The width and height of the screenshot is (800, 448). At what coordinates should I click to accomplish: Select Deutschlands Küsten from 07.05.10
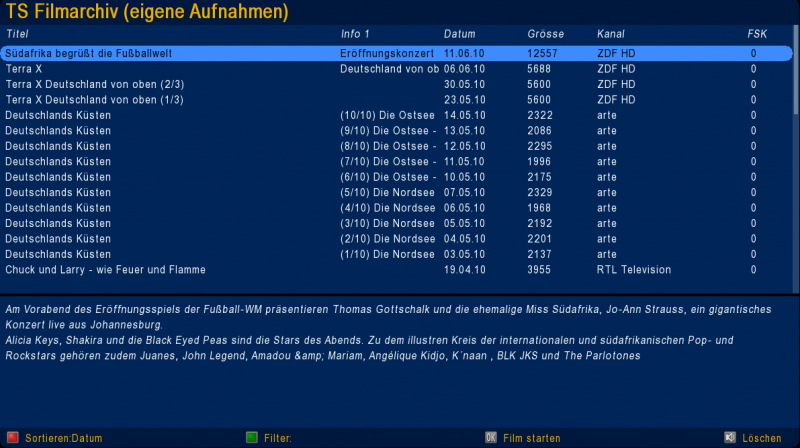pos(396,192)
